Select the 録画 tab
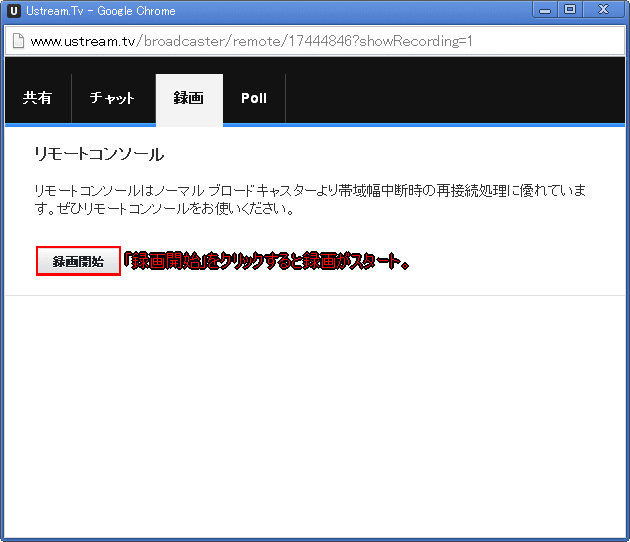This screenshot has width=630, height=542. [189, 99]
